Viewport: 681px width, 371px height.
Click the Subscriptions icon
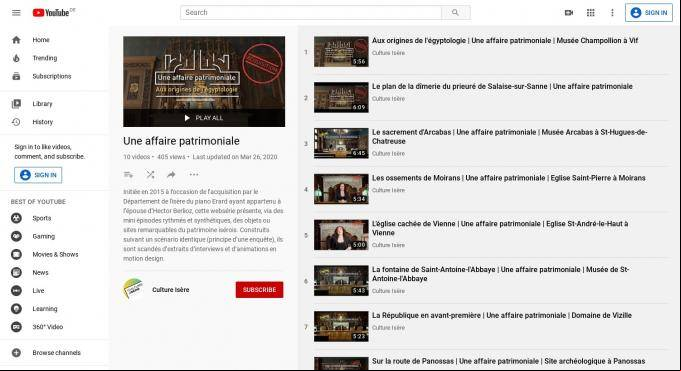coord(16,76)
